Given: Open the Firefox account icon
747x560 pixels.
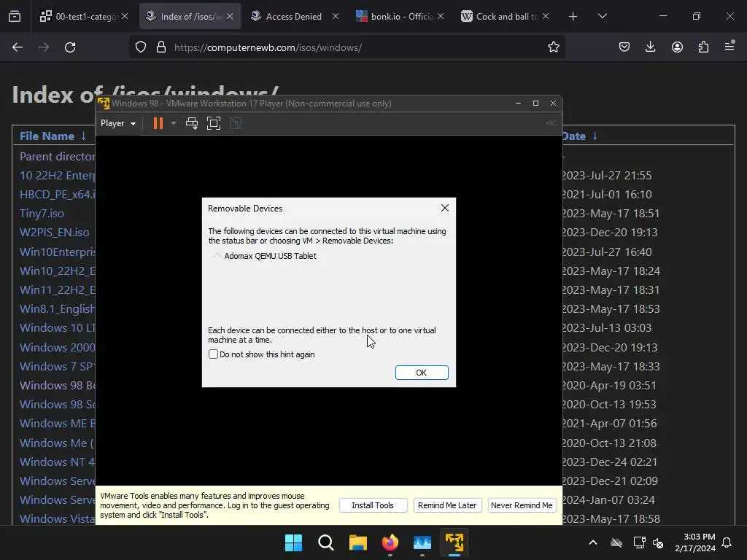Looking at the screenshot, I should coord(677,47).
